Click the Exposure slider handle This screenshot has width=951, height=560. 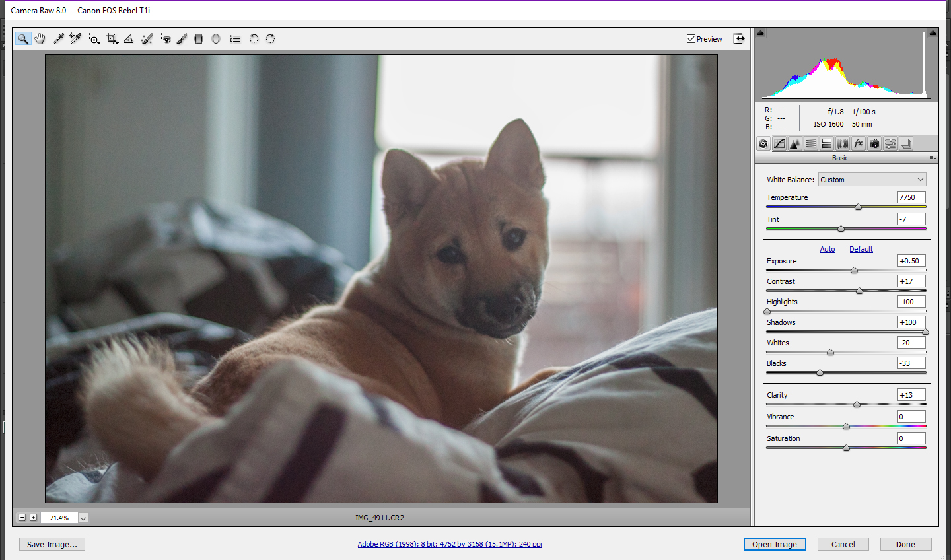[x=854, y=271]
